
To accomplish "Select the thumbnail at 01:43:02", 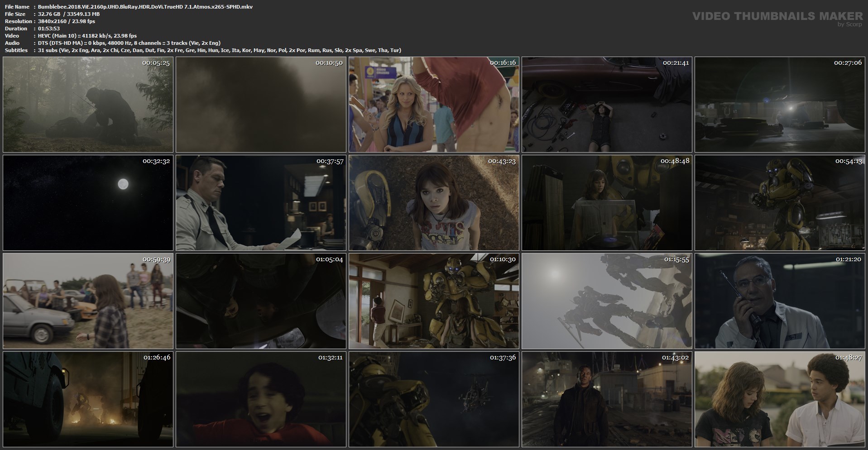I will click(607, 399).
